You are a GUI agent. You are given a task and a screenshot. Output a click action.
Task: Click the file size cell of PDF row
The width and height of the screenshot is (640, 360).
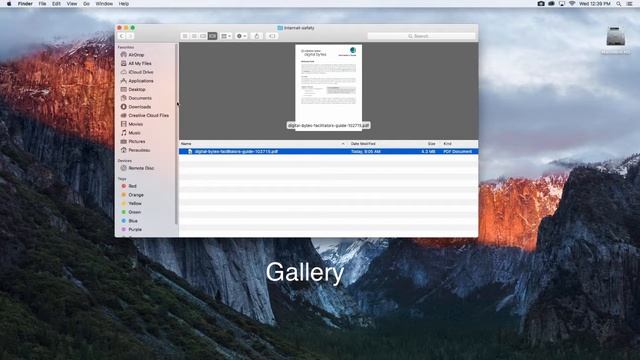(428, 151)
